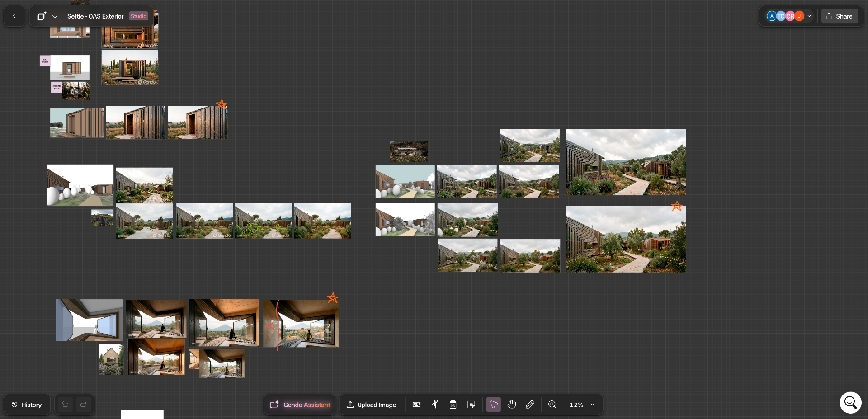The image size is (868, 419).
Task: Click the undo arrow
Action: click(x=65, y=405)
